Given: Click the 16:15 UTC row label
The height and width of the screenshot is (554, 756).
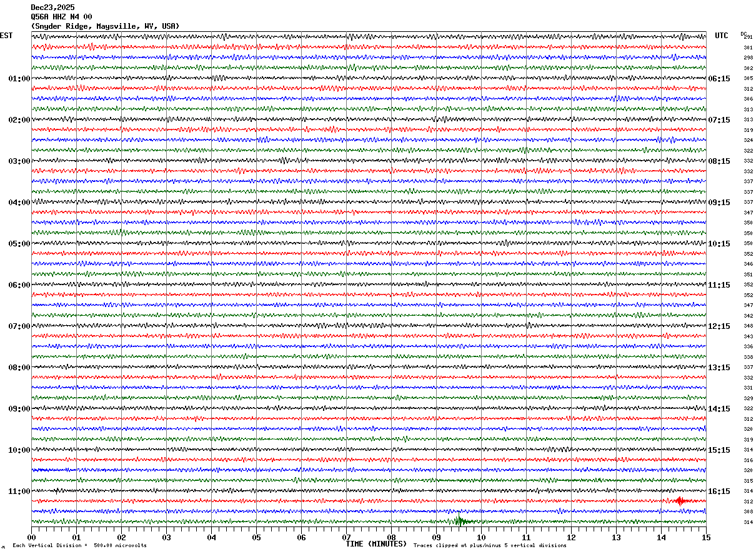Looking at the screenshot, I should click(x=719, y=491).
